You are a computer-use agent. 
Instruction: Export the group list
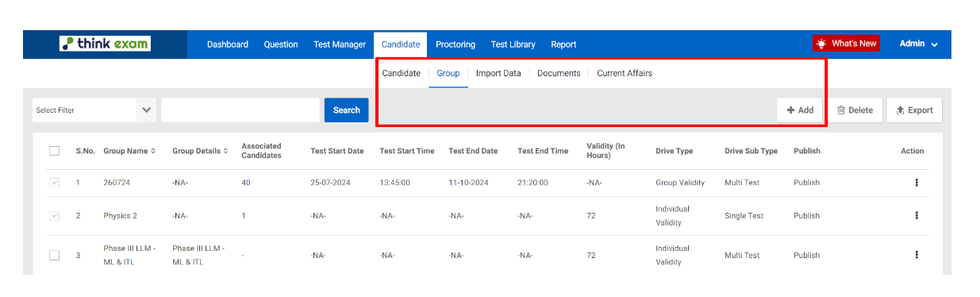point(914,110)
